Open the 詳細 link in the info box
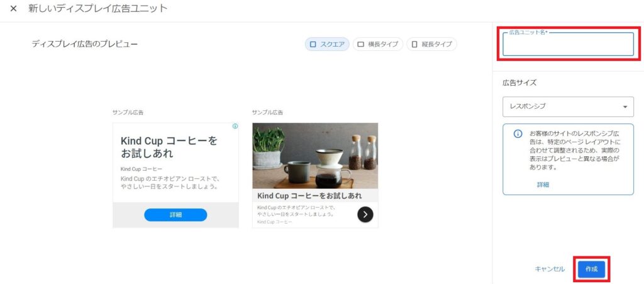 [543, 185]
